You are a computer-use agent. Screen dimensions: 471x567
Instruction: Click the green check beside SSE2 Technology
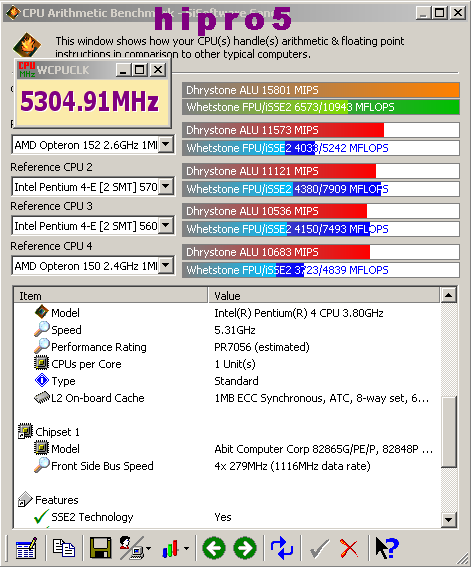point(41,516)
